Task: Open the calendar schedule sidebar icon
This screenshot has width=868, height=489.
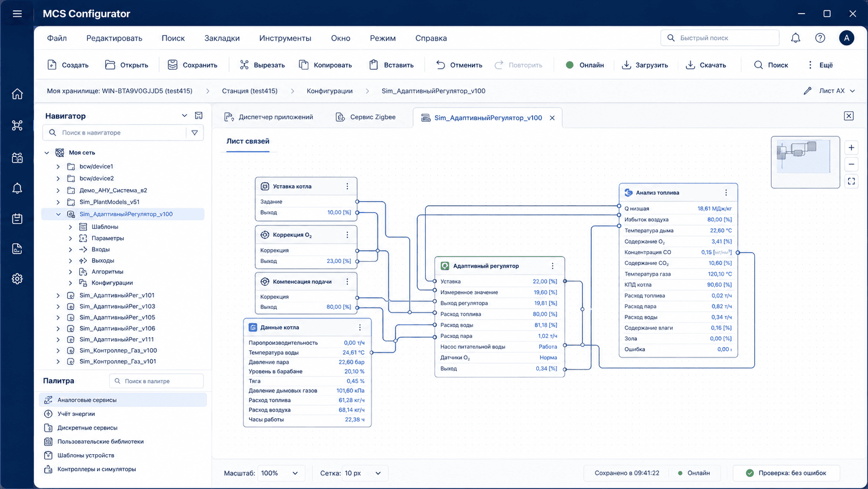Action: [x=17, y=219]
